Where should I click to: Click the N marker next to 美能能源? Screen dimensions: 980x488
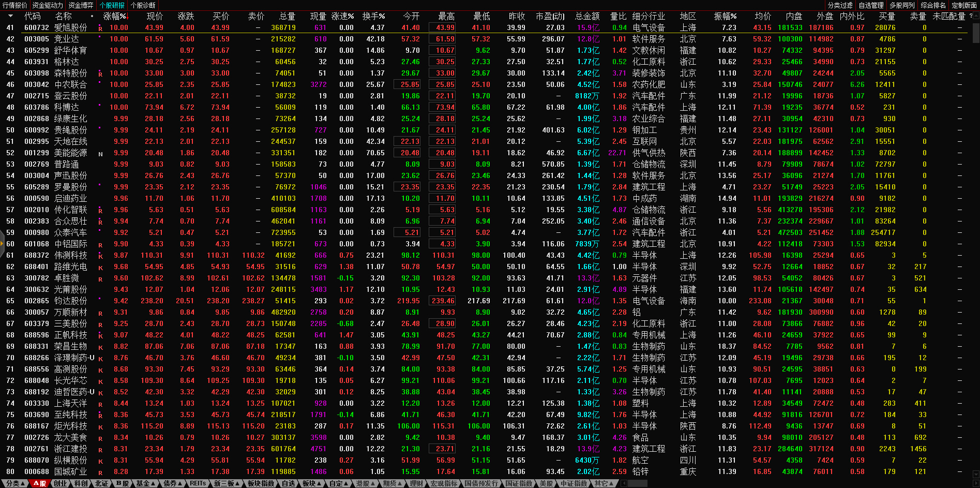[x=100, y=154]
